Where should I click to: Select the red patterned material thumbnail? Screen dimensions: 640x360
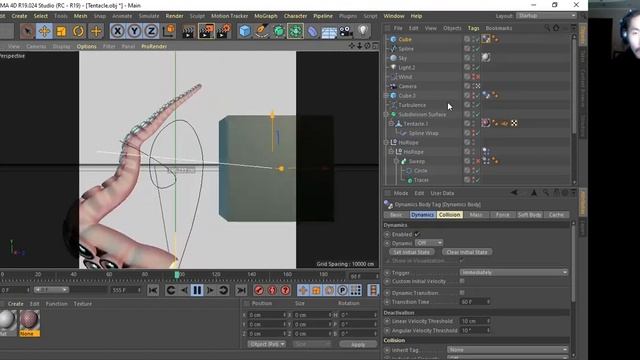click(29, 320)
